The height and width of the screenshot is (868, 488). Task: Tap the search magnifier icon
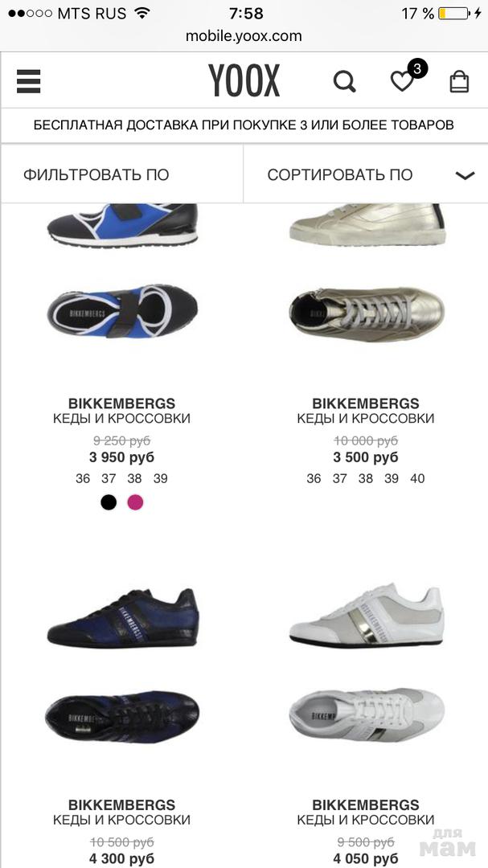[345, 82]
